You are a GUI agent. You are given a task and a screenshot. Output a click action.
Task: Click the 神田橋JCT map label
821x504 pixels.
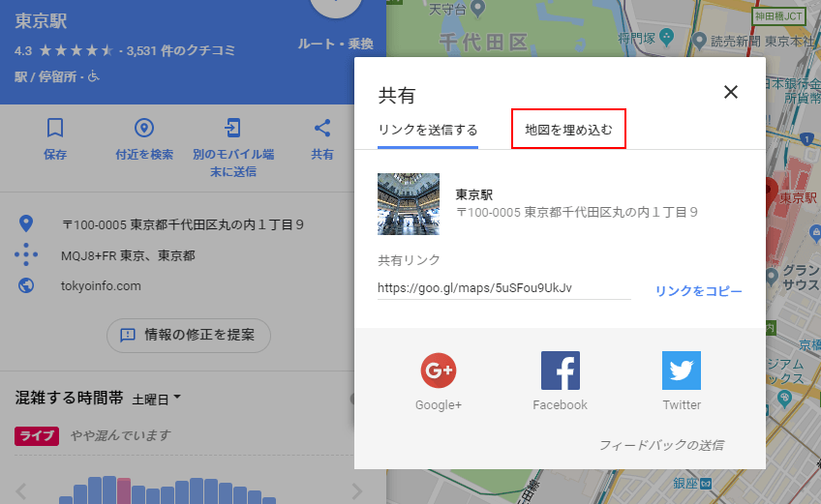coord(778,16)
